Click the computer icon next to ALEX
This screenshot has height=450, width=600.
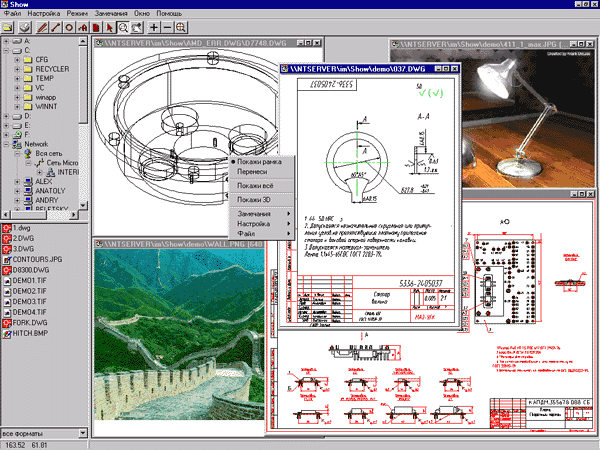pyautogui.click(x=28, y=182)
